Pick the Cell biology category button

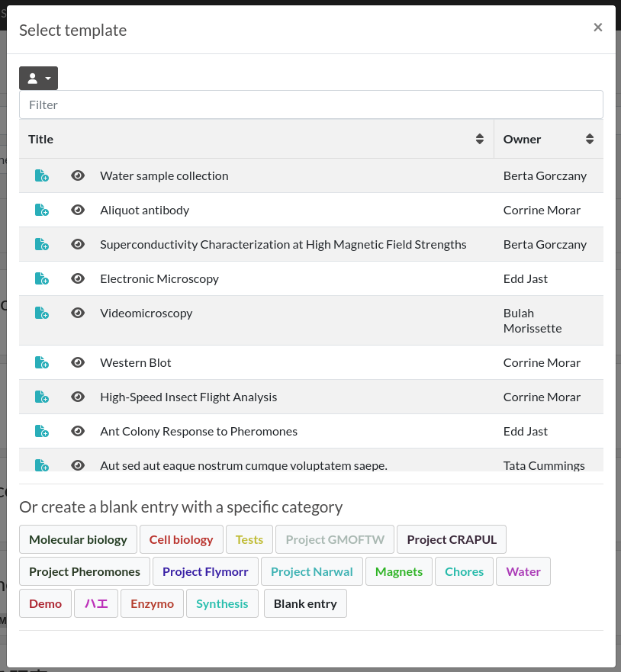[x=181, y=539]
